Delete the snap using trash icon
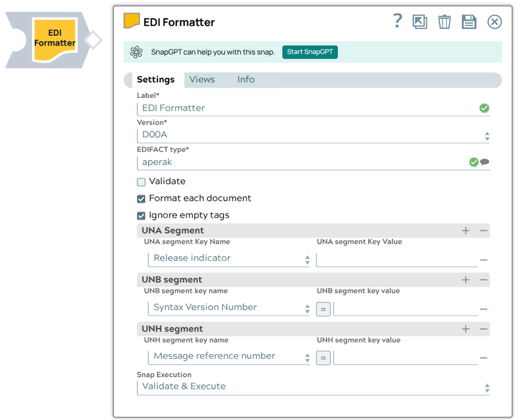The image size is (515, 420). pyautogui.click(x=444, y=22)
